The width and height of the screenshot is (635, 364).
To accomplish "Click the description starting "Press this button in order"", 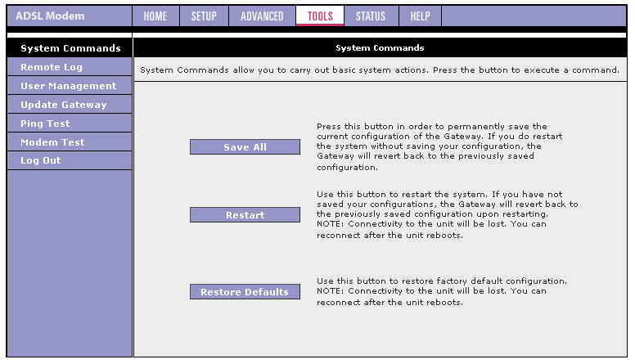I will [x=439, y=146].
